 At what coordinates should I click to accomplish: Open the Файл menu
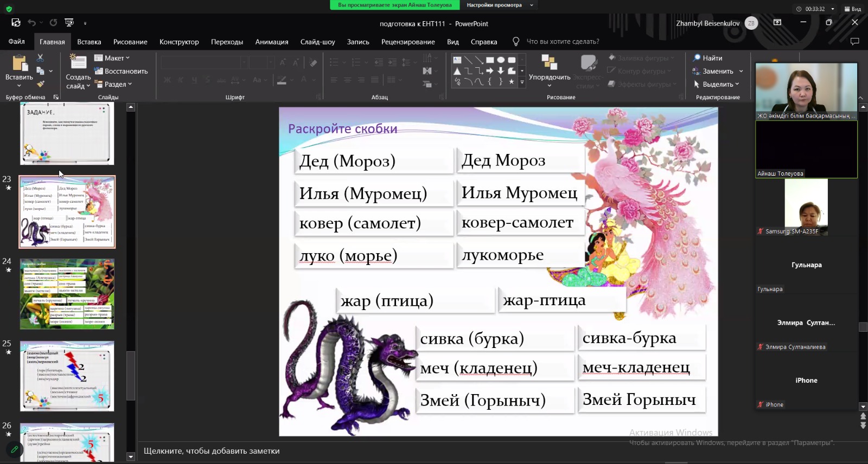tap(16, 41)
